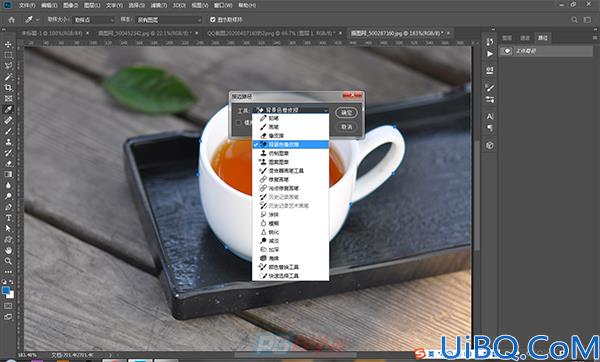Select the Eyedropper tool in toolbar
This screenshot has height=362, width=600.
point(8,109)
